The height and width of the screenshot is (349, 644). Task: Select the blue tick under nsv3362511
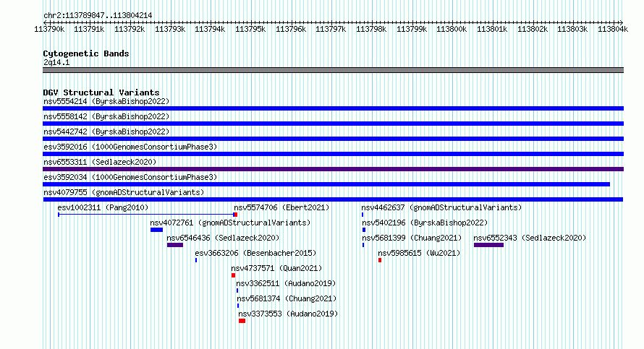(237, 290)
